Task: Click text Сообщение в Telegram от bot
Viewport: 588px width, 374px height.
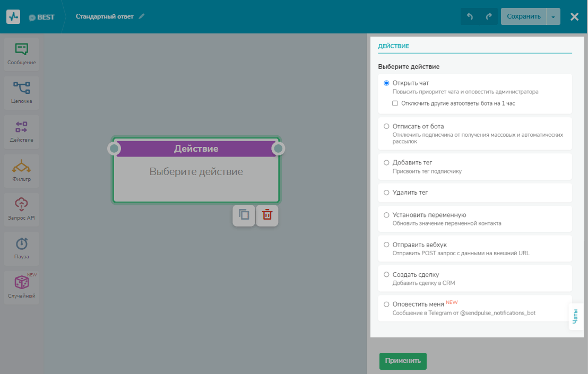Action: click(x=464, y=313)
